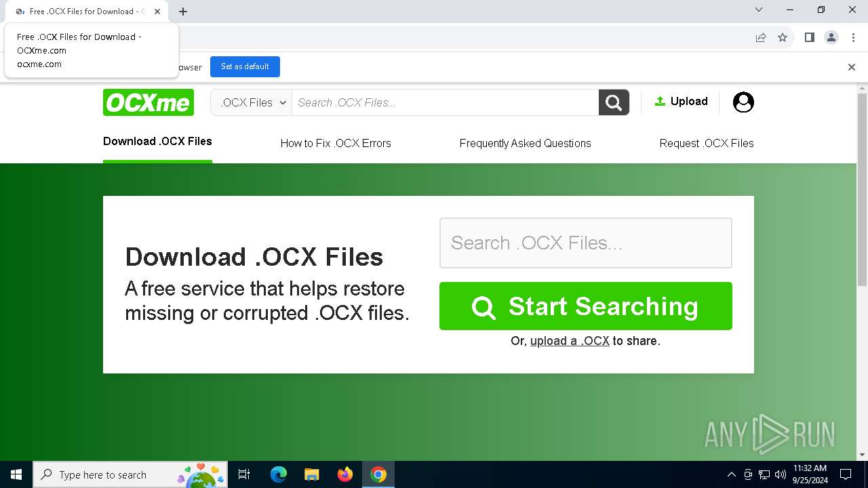The width and height of the screenshot is (868, 488).
Task: Open Download .OCX Files tab
Action: click(157, 141)
